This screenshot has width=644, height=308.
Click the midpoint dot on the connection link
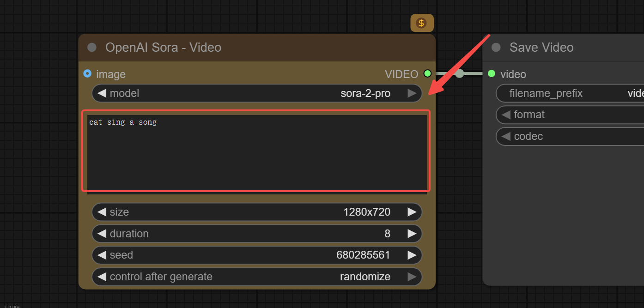pyautogui.click(x=459, y=73)
